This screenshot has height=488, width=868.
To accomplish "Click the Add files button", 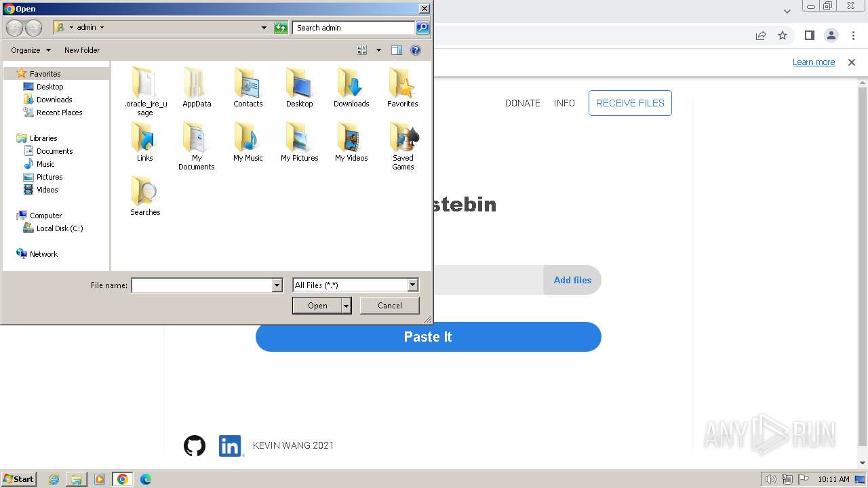I will coord(572,280).
